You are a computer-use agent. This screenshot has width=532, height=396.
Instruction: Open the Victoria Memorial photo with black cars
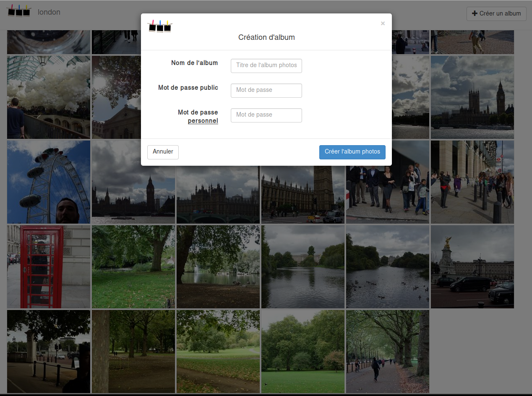coord(472,267)
